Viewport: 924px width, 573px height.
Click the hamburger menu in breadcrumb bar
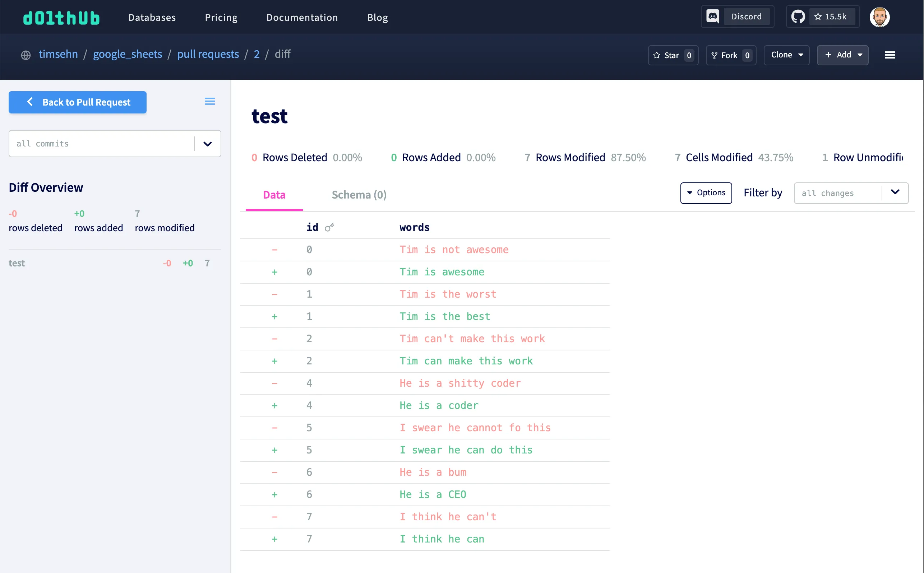click(890, 55)
